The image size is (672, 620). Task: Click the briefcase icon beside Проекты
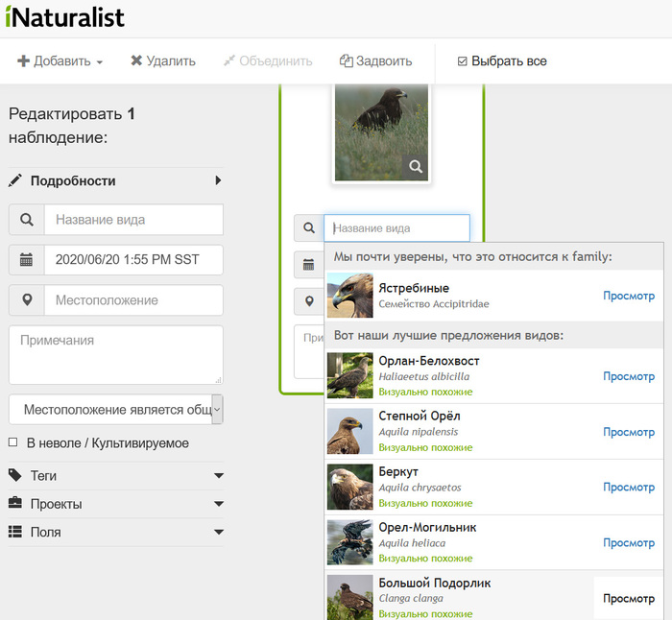pos(15,503)
